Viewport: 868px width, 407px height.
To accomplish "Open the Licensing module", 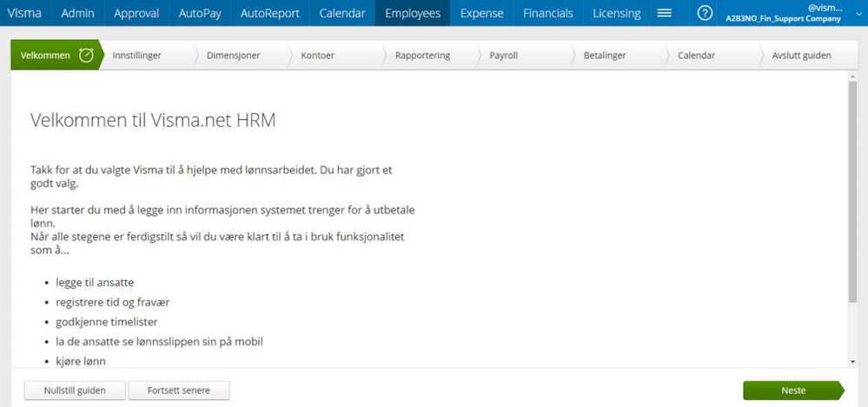I will [617, 13].
